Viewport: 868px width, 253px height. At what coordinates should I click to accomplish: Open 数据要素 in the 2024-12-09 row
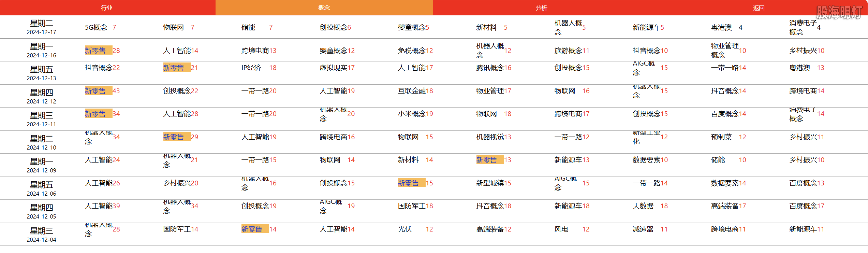[646, 160]
